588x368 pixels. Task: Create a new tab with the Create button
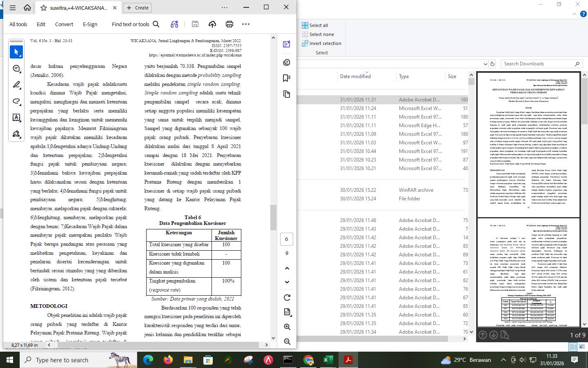click(x=137, y=7)
